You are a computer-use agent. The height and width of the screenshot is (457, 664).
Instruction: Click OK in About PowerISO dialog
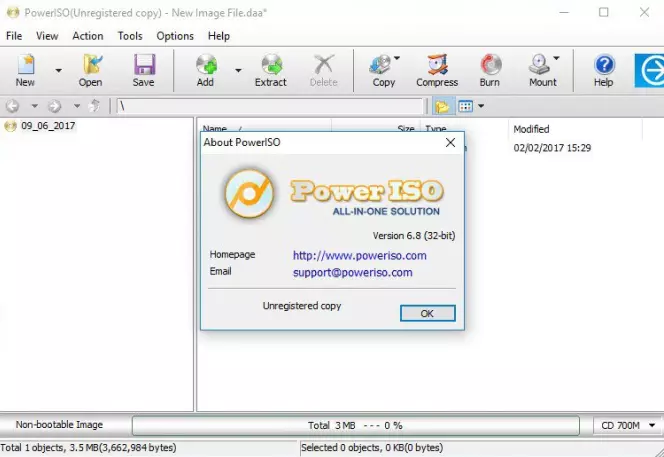tap(428, 313)
